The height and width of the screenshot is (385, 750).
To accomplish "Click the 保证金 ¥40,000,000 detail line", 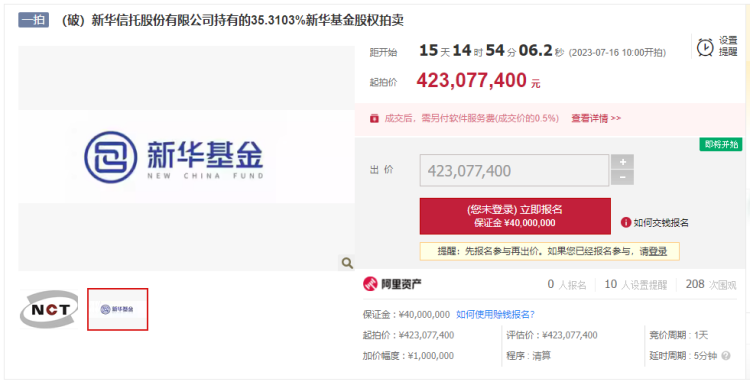I will [x=406, y=315].
